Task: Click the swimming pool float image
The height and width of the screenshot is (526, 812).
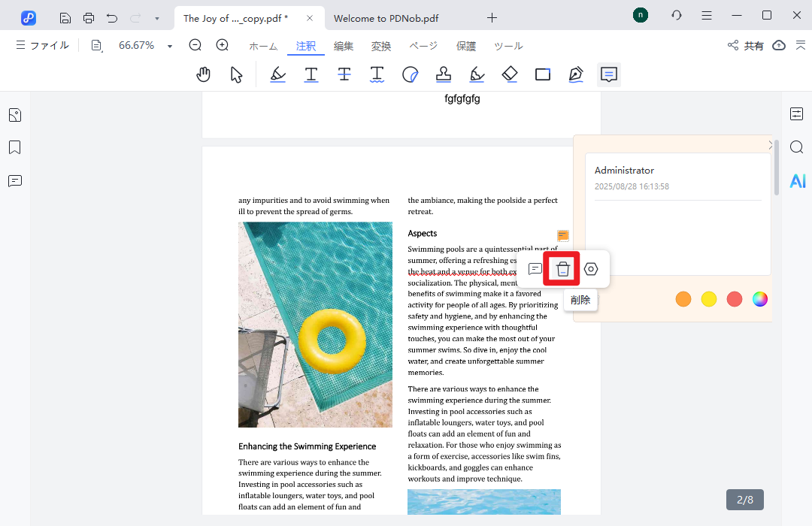Action: coord(315,325)
